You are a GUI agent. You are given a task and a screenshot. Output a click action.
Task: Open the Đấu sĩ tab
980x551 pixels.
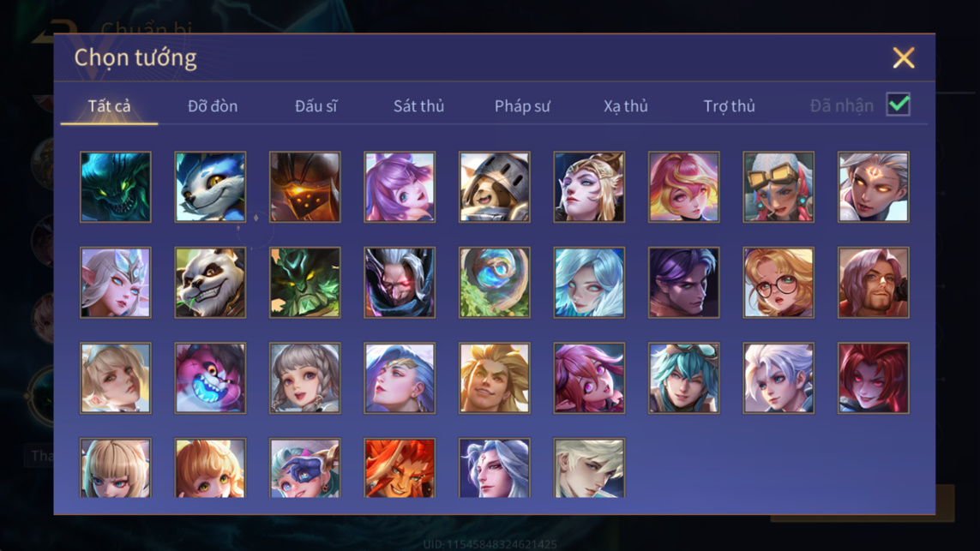point(316,106)
